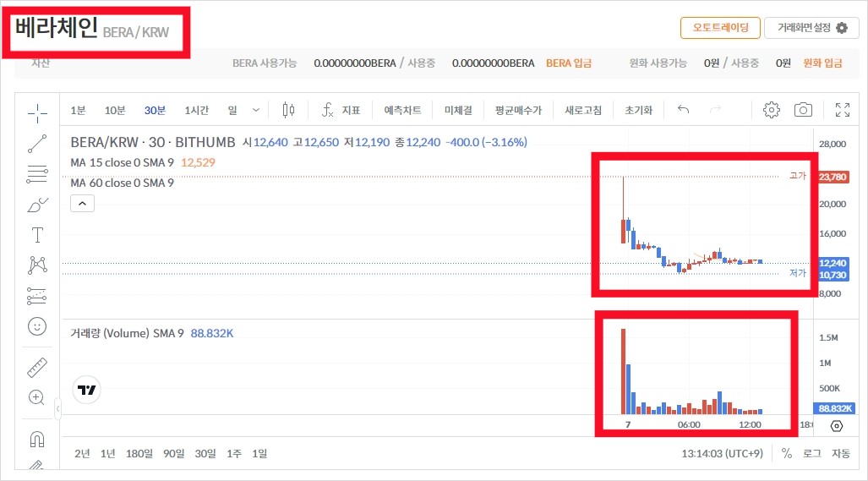Image resolution: width=868 pixels, height=481 pixels.
Task: Open the pattern drawing tool
Action: point(37,265)
